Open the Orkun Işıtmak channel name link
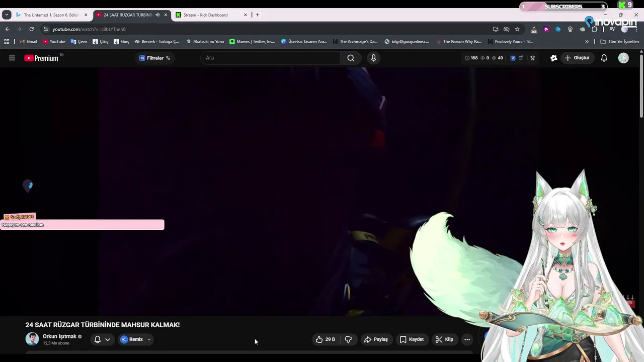Screen dimensions: 644x362 coord(59,336)
